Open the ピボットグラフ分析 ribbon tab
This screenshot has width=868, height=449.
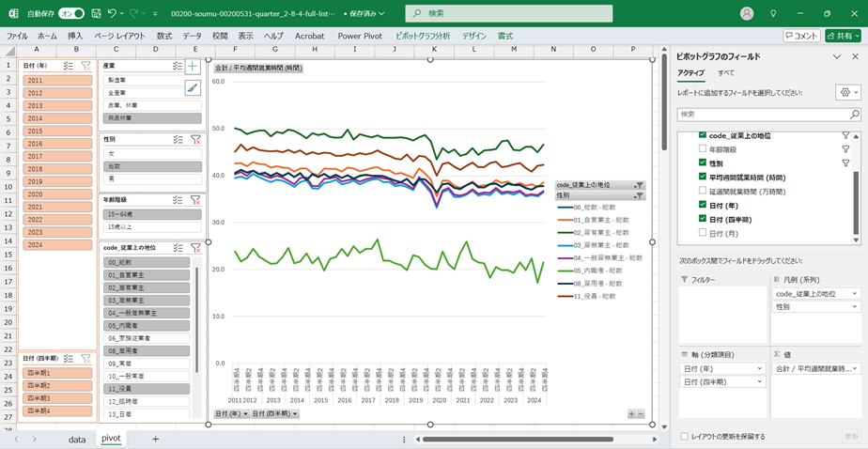[x=423, y=36]
